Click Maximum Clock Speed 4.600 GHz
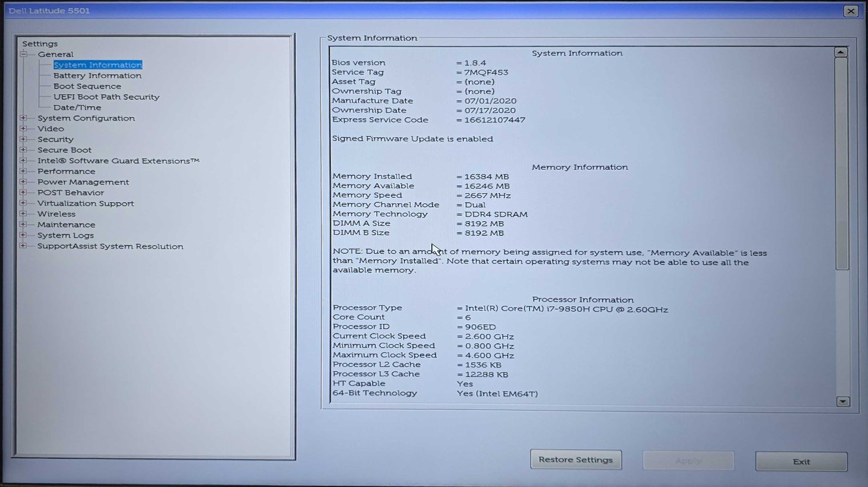868x487 pixels. tap(489, 356)
